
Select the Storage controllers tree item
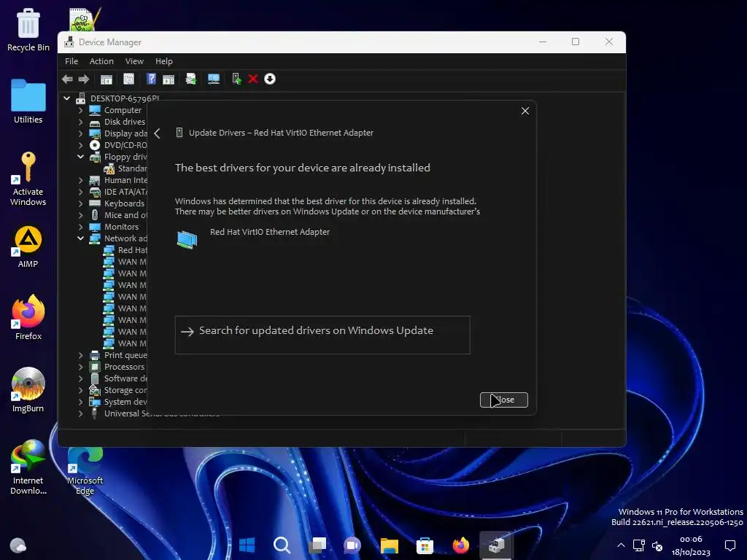(x=125, y=391)
